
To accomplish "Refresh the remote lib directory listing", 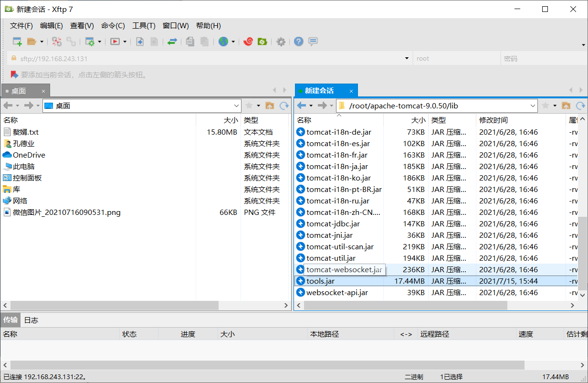I will pyautogui.click(x=581, y=106).
